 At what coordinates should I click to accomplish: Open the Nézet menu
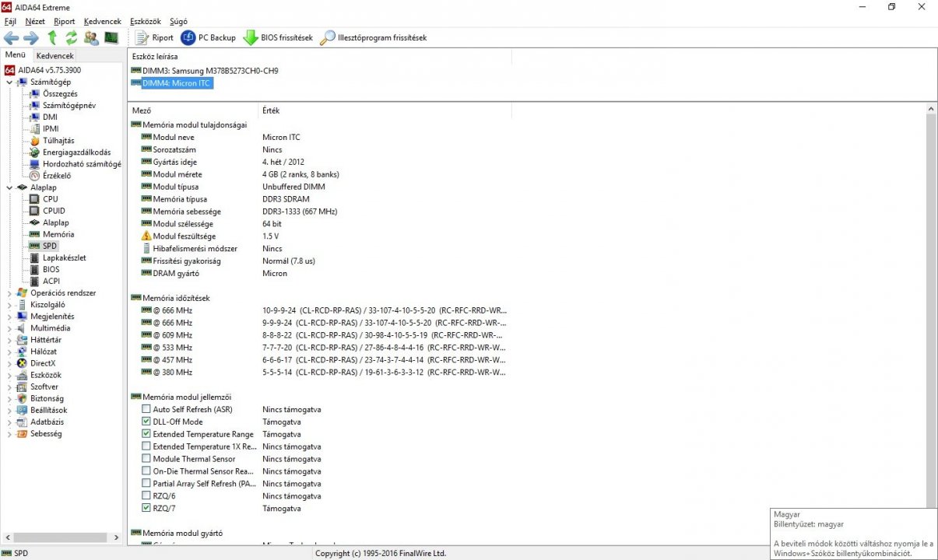(35, 22)
